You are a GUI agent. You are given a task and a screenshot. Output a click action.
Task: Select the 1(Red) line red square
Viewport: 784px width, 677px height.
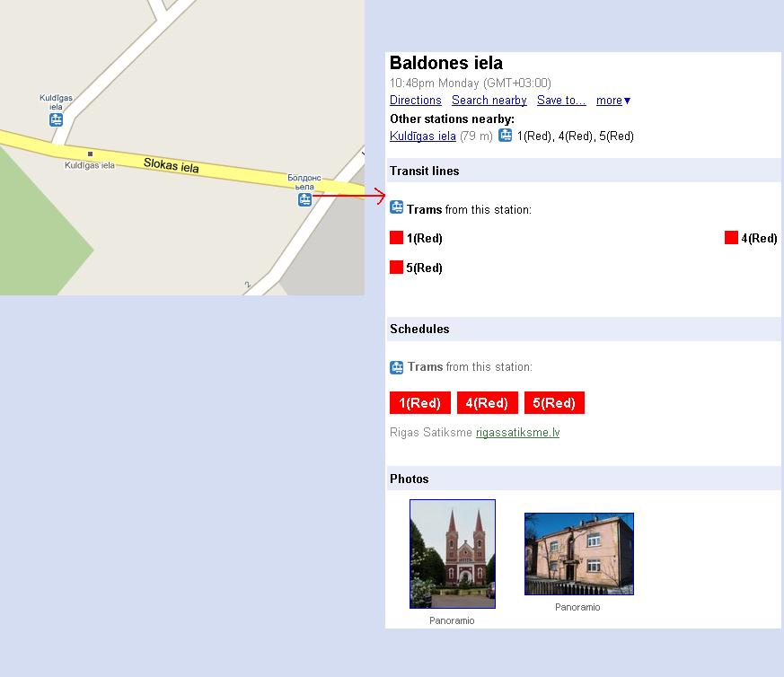tap(397, 238)
